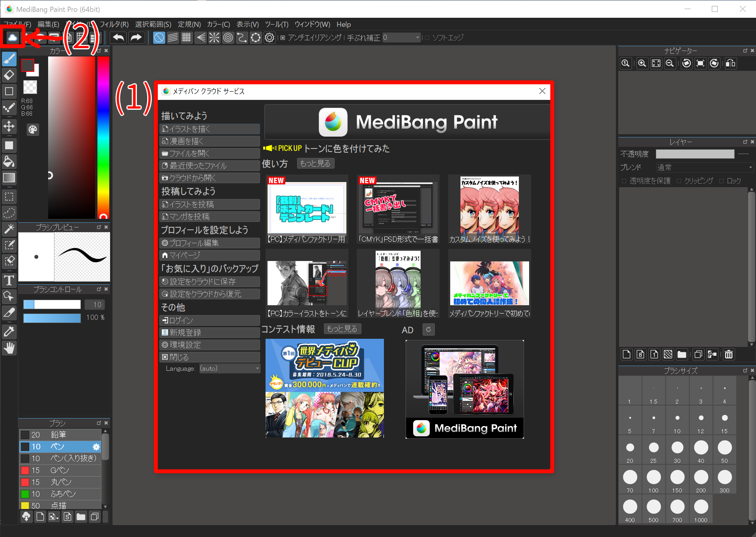
Task: Select the ペン brush row
Action: click(x=60, y=447)
